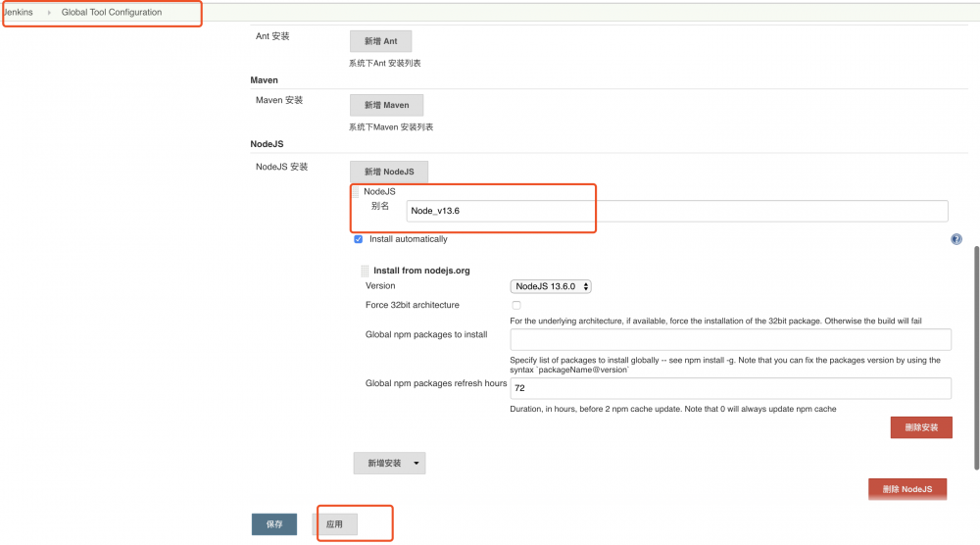
Task: Click the Global npm packages refresh hours label
Action: pos(436,383)
